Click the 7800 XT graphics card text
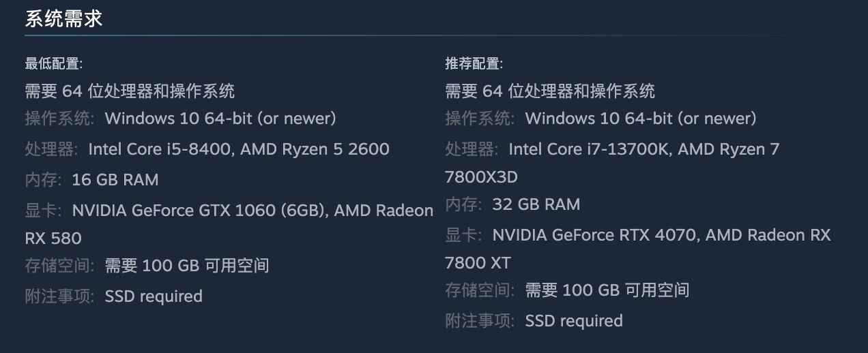The width and height of the screenshot is (868, 353). tap(478, 263)
